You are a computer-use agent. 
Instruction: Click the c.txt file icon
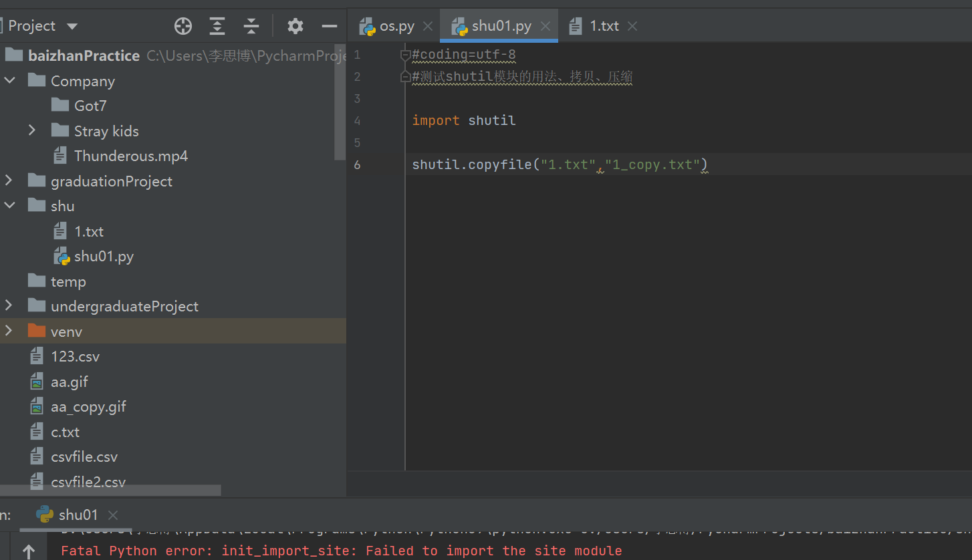(x=37, y=432)
